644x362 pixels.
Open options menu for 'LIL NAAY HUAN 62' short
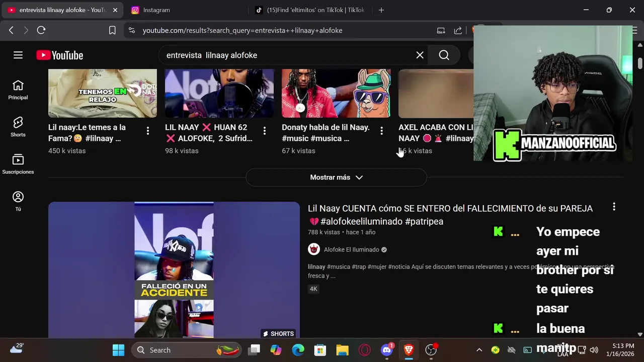(x=264, y=131)
